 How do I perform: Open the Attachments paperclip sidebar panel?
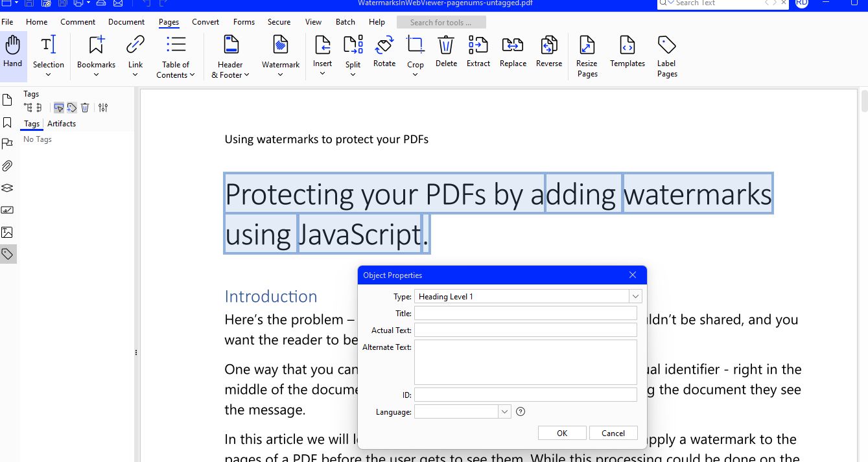pos(8,166)
